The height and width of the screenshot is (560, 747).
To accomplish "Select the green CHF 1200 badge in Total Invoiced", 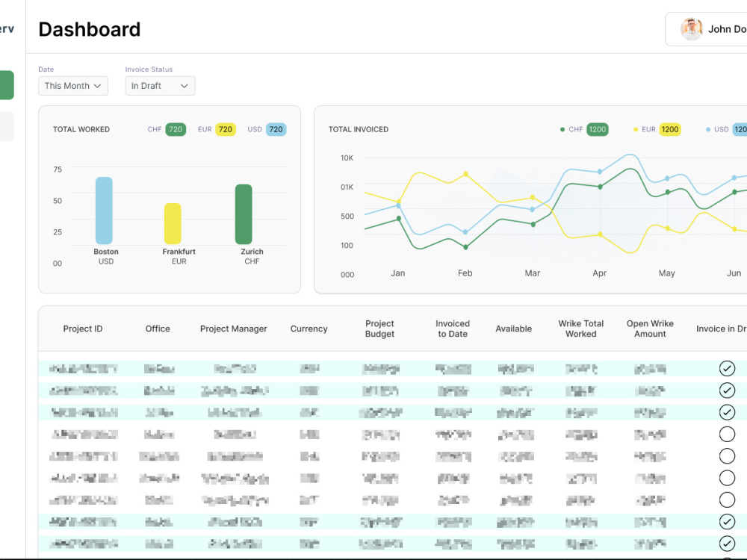I will [x=598, y=129].
